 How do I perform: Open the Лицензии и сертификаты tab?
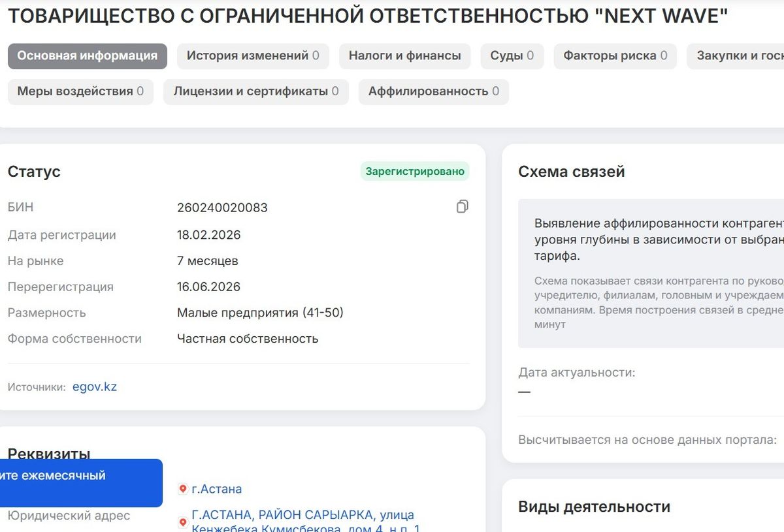click(256, 91)
